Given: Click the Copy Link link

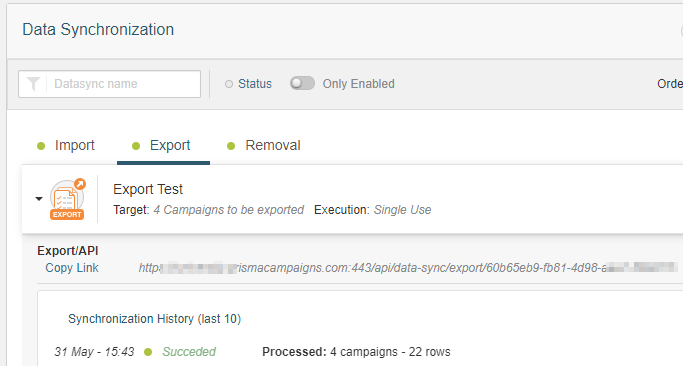Looking at the screenshot, I should pyautogui.click(x=72, y=268).
